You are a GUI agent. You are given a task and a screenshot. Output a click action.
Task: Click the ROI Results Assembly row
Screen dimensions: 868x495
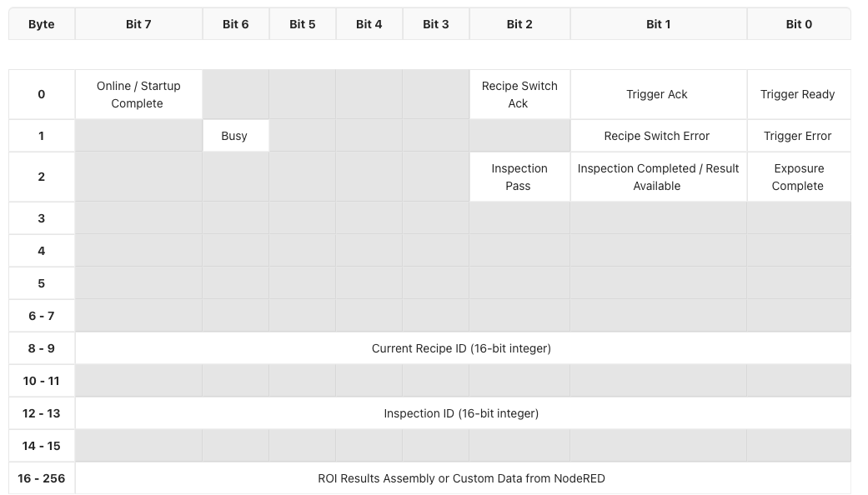point(461,478)
